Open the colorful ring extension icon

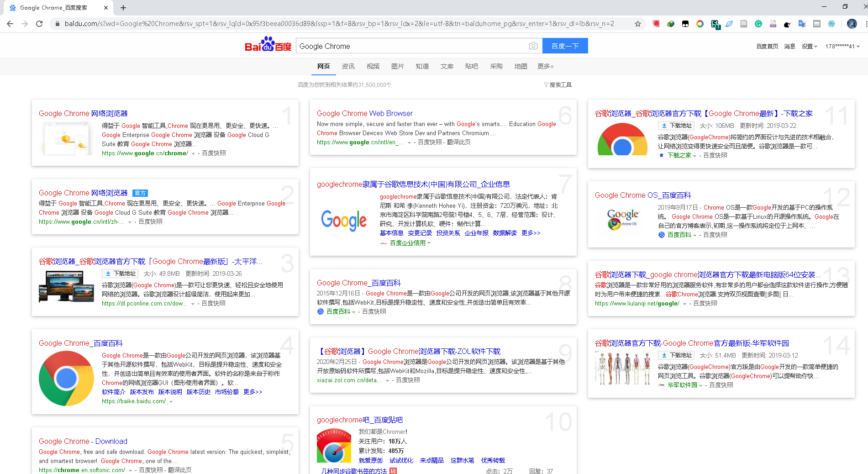coord(700,24)
